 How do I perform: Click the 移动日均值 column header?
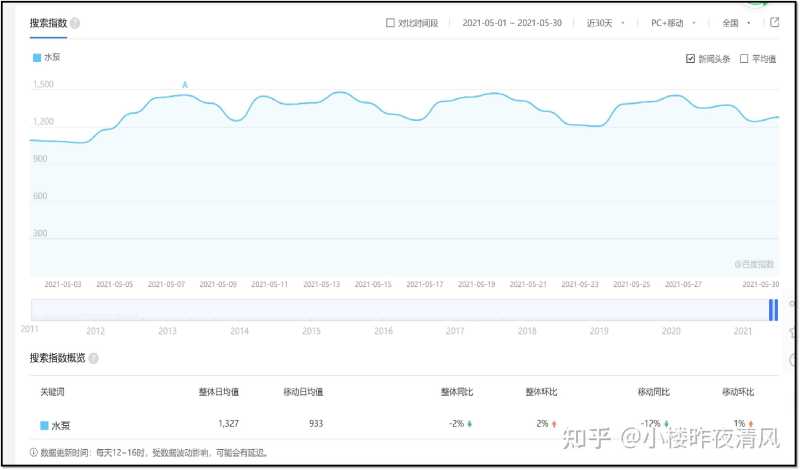point(303,392)
